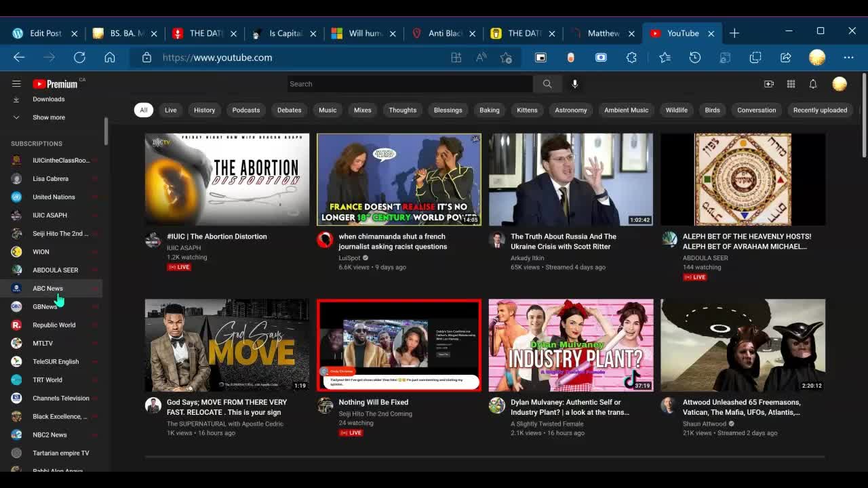868x488 pixels.
Task: Click the sidebar scrollbar
Action: point(106,130)
